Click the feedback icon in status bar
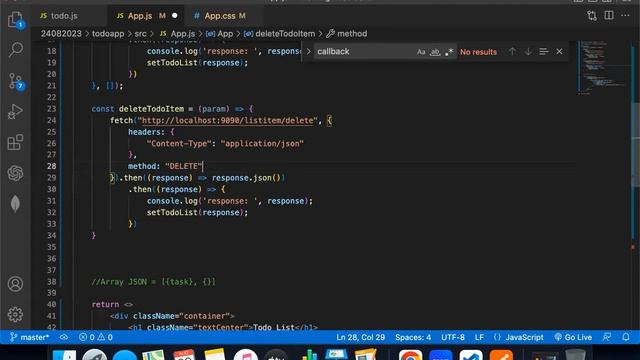 click(x=607, y=337)
